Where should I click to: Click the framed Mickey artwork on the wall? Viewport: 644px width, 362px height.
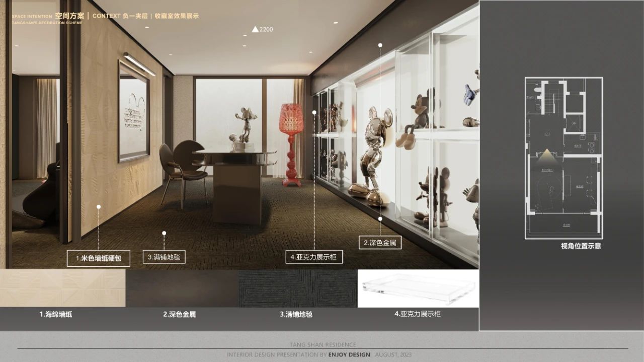click(134, 111)
